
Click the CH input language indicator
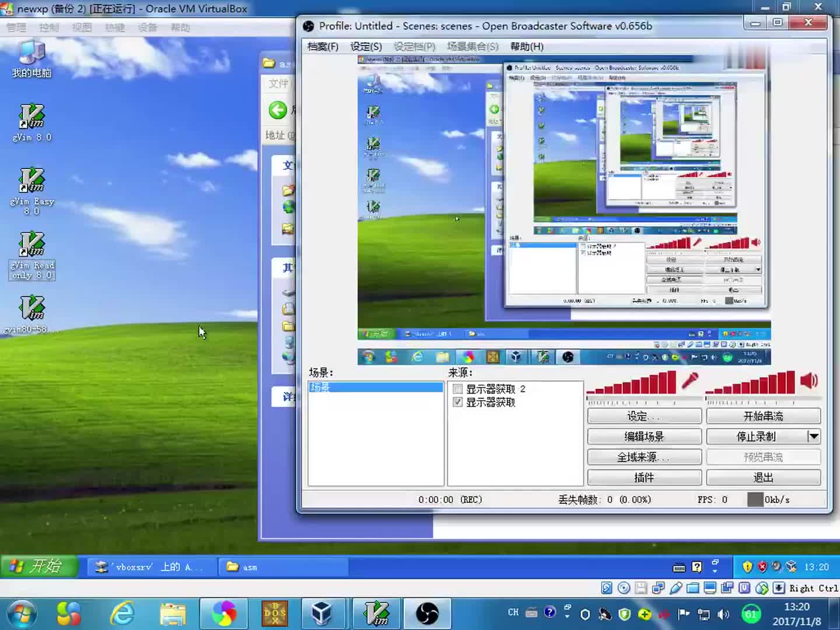(513, 612)
